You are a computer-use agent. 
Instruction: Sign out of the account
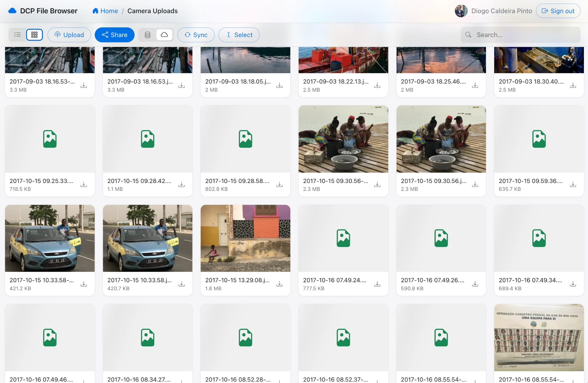558,11
